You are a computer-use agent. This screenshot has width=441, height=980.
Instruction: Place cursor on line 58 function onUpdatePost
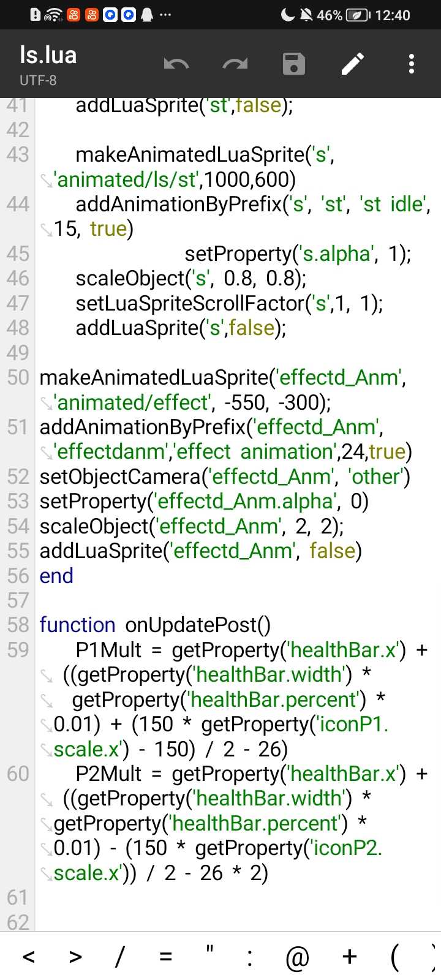point(155,625)
